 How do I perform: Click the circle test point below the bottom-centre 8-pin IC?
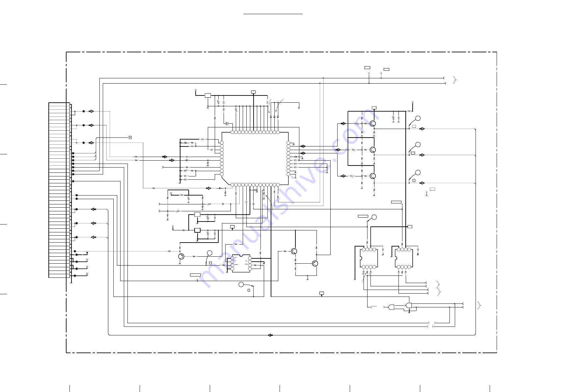tap(241, 284)
